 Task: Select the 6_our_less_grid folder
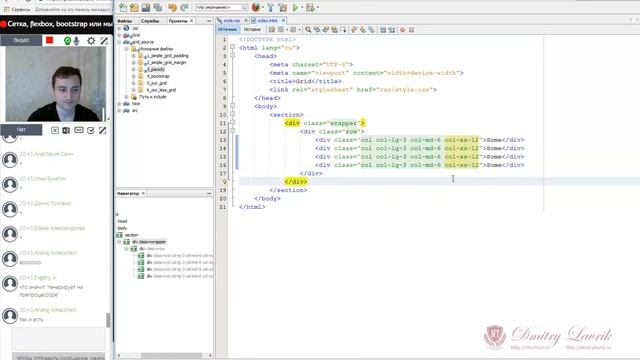161,90
